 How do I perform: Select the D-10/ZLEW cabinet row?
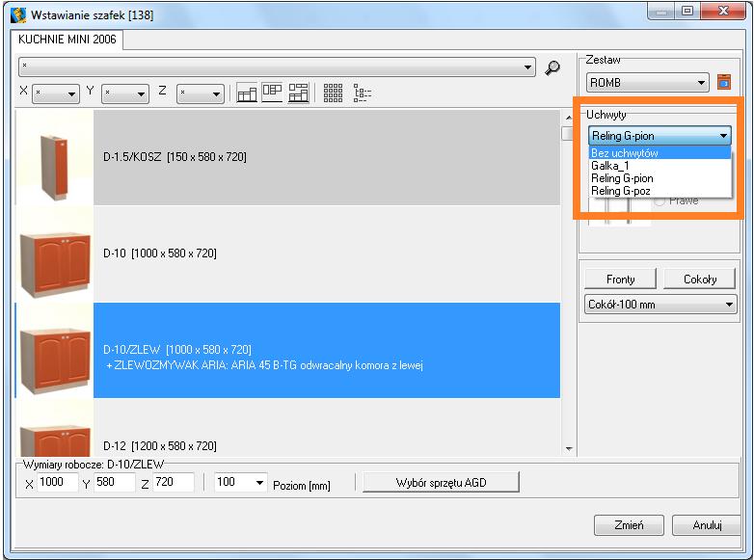point(287,350)
